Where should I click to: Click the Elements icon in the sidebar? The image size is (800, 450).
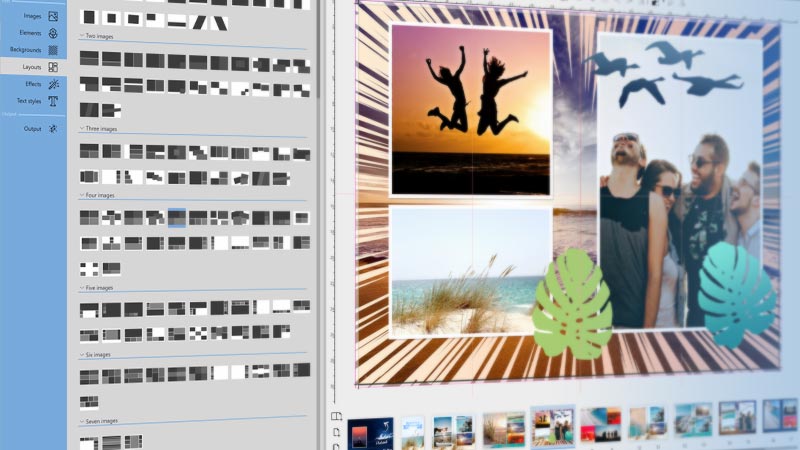tap(53, 33)
